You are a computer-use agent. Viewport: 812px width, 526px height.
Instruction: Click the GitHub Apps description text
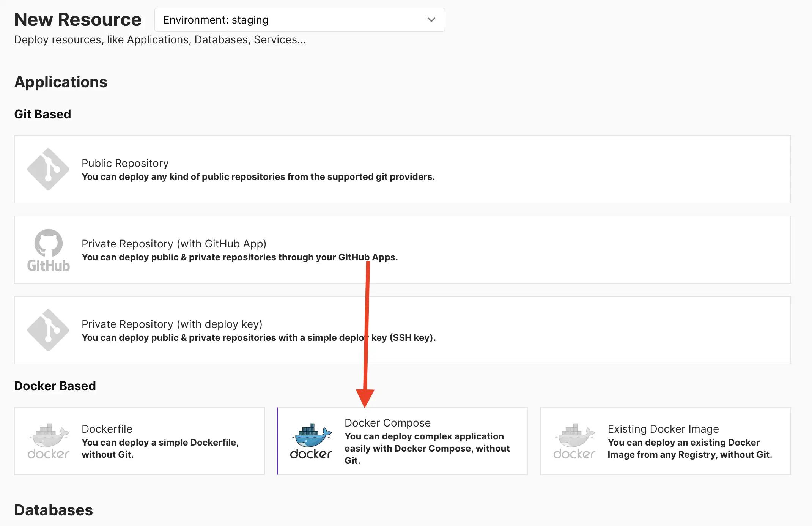point(240,257)
